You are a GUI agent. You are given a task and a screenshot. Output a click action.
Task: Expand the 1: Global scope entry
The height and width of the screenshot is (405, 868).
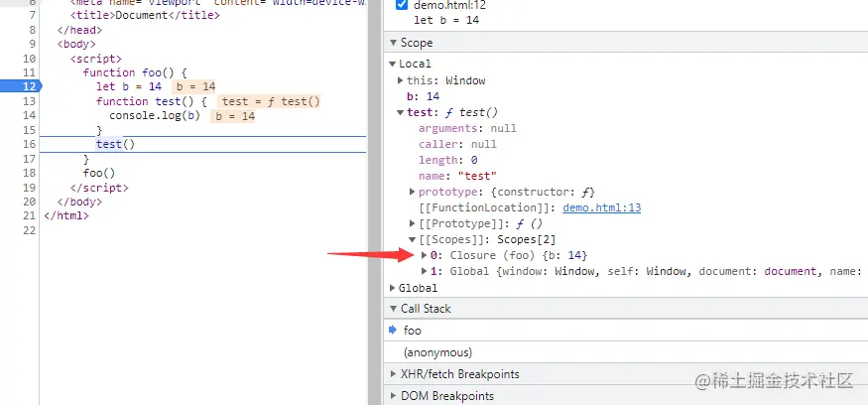click(425, 271)
